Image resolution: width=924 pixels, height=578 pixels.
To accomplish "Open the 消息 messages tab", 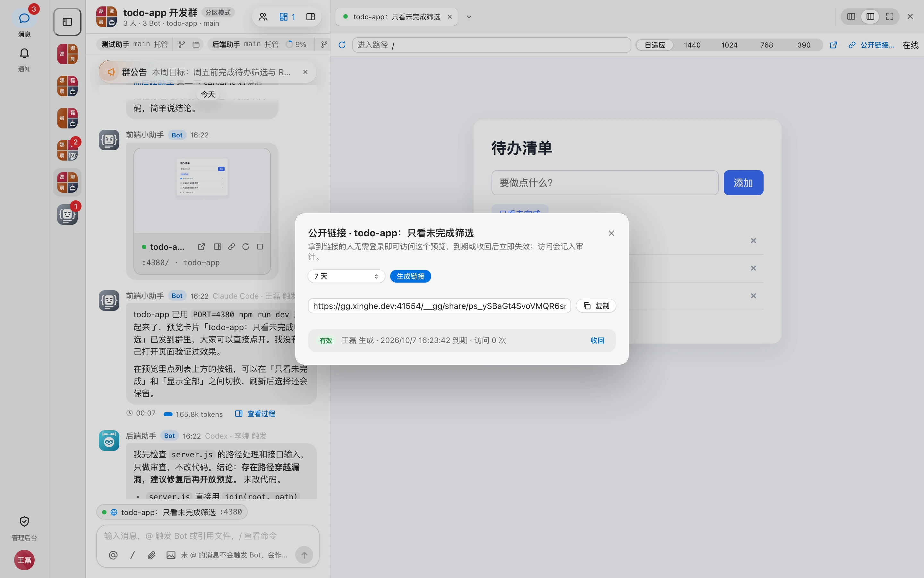I will (x=24, y=23).
